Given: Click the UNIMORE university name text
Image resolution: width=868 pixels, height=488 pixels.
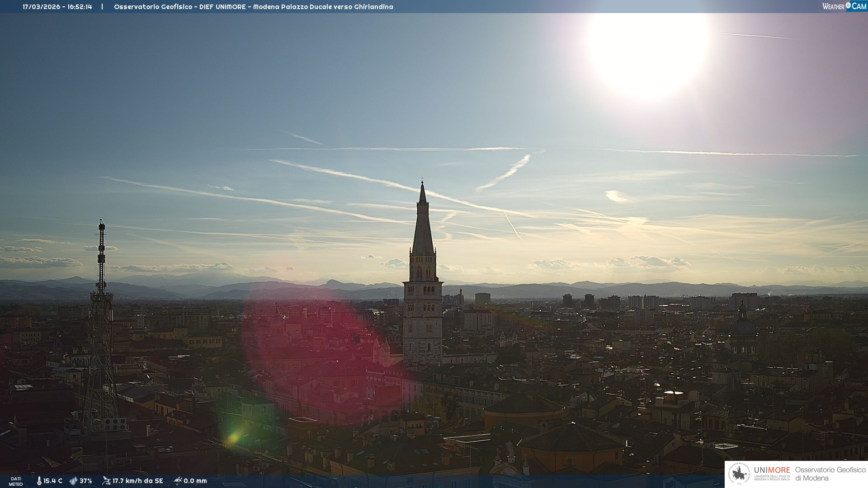Looking at the screenshot, I should tap(772, 470).
